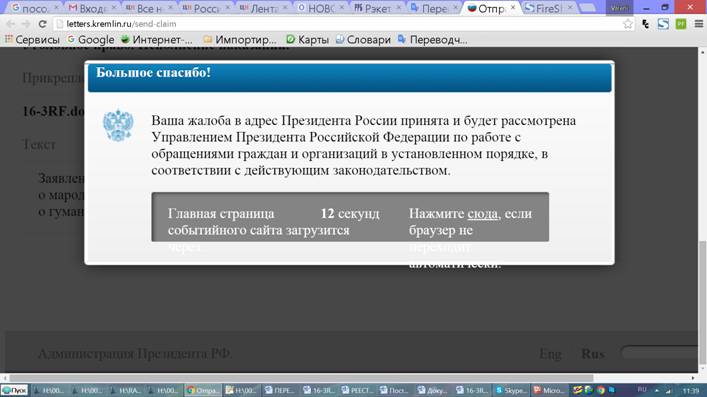Click the browser Forward arrow
The image size is (707, 397).
tap(26, 24)
